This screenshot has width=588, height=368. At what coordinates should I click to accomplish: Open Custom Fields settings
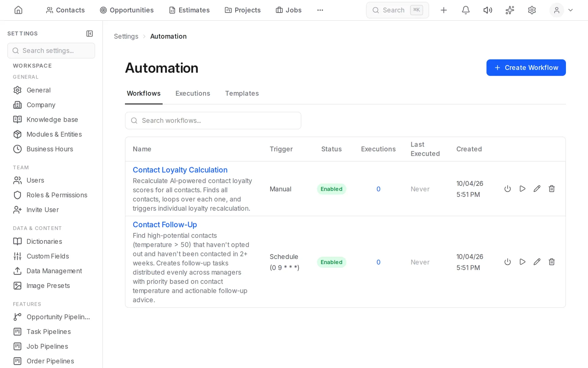point(41,256)
